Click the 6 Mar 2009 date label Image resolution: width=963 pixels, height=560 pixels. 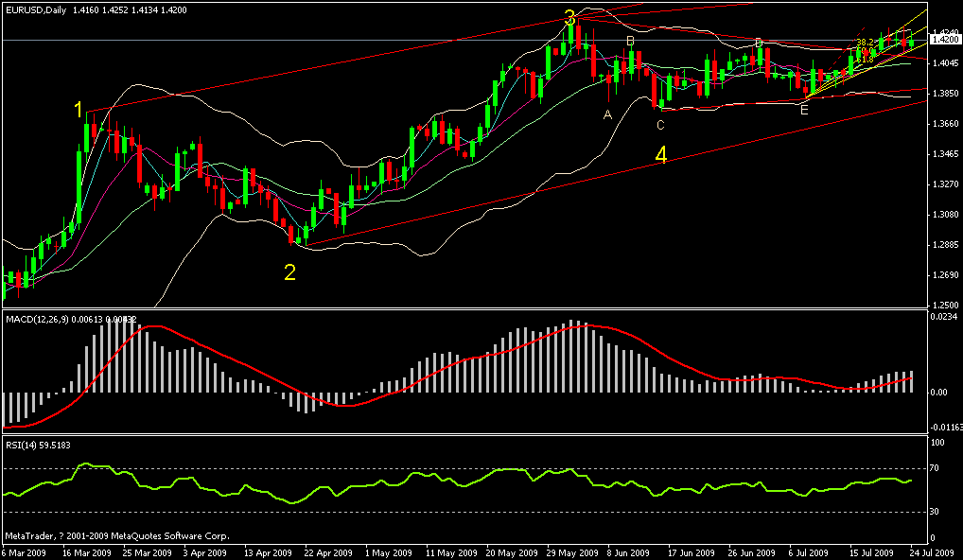[x=25, y=552]
